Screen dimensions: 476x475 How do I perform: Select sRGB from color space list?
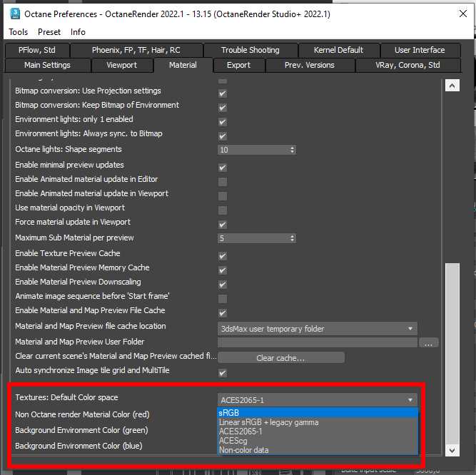pos(318,413)
